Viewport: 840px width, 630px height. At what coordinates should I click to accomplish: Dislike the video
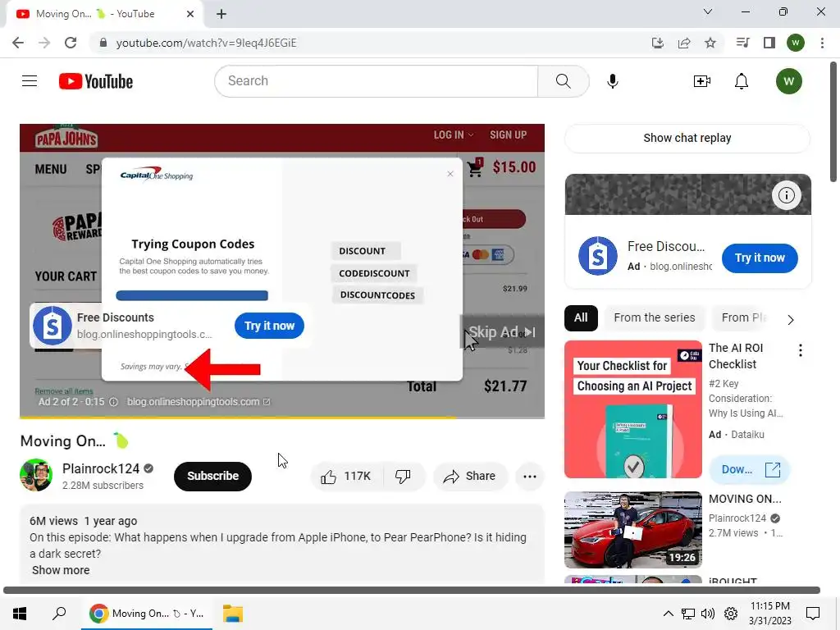pyautogui.click(x=403, y=477)
